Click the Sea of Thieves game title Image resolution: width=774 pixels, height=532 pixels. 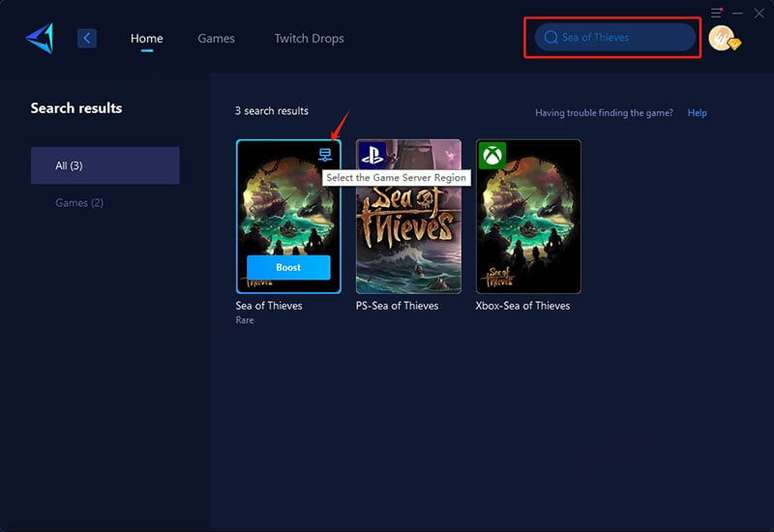click(x=269, y=306)
